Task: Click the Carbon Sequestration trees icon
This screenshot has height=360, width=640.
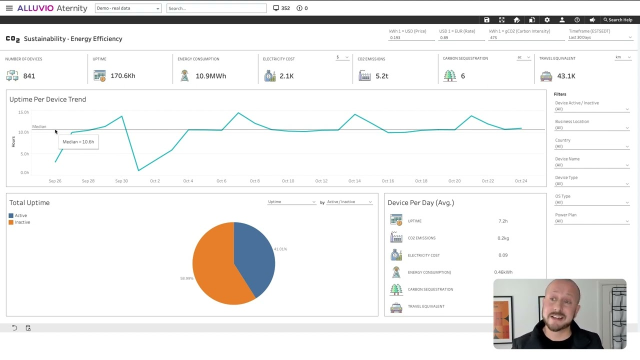Action: pyautogui.click(x=450, y=76)
